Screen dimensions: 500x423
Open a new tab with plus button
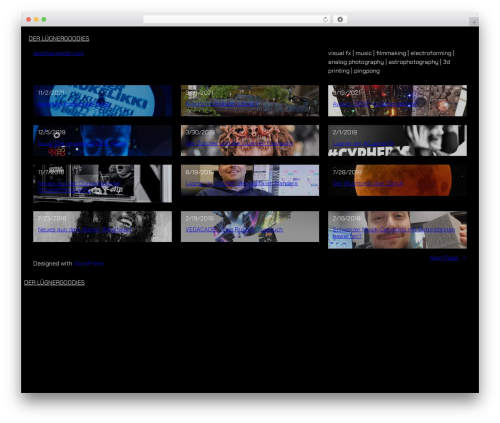coord(474,22)
